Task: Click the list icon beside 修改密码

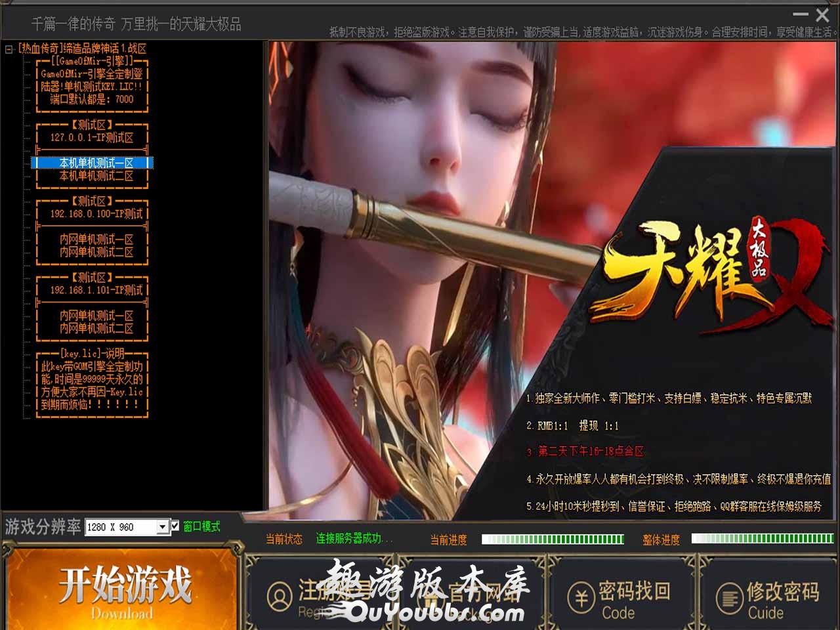Action: click(728, 597)
